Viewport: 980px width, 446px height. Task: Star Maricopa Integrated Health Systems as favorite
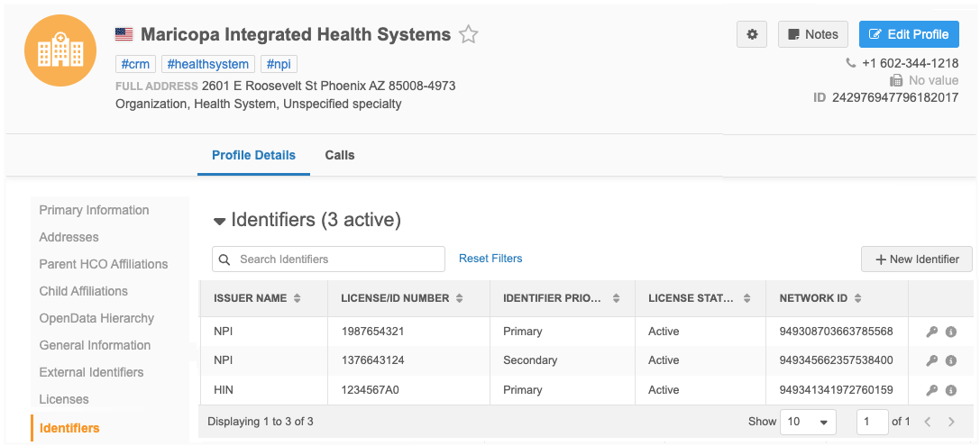tap(468, 34)
